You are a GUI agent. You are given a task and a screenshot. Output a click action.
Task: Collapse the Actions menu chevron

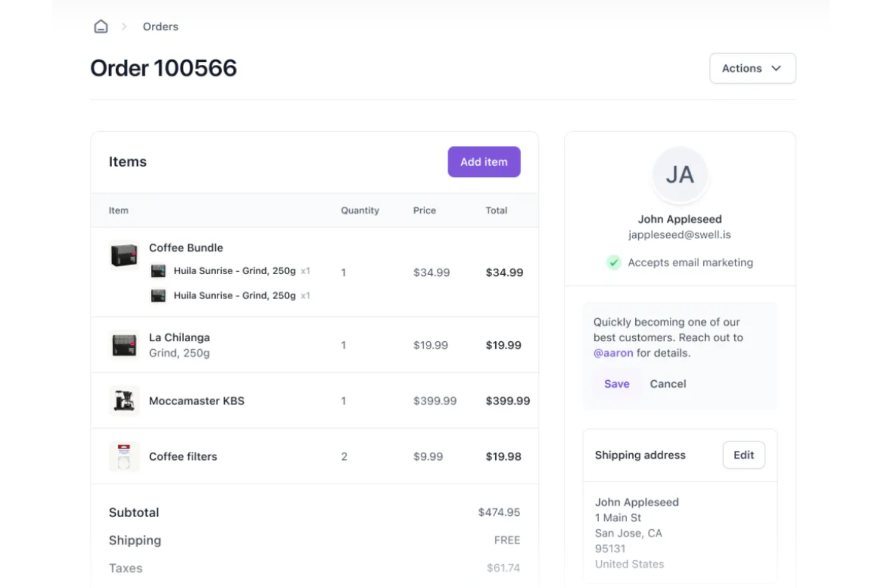tap(777, 69)
